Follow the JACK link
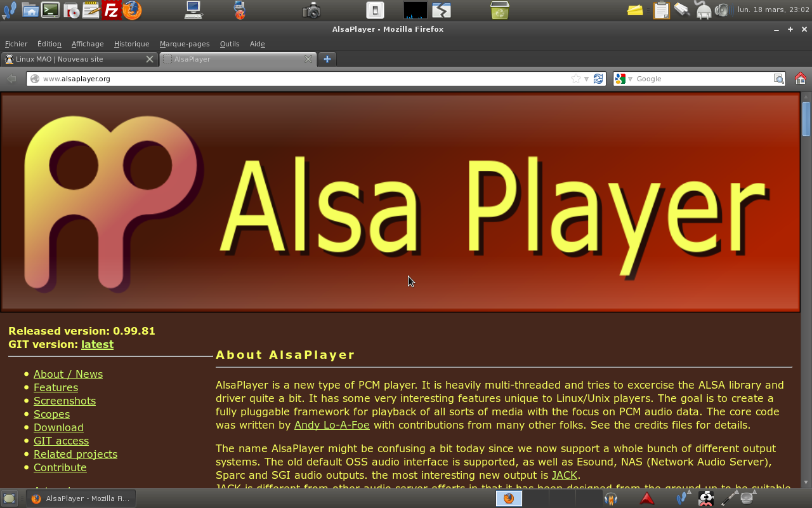This screenshot has height=508, width=812. [x=565, y=475]
